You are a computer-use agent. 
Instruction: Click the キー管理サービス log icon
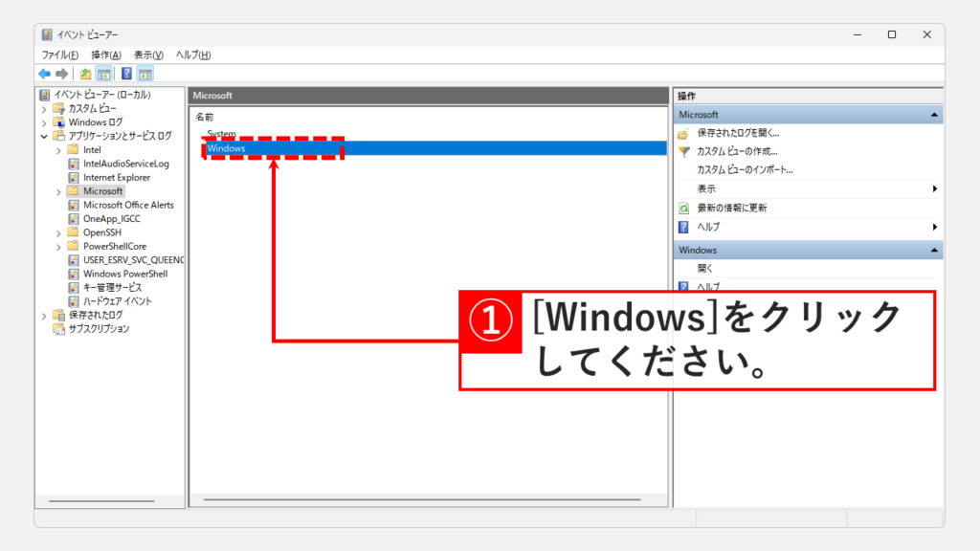(73, 287)
